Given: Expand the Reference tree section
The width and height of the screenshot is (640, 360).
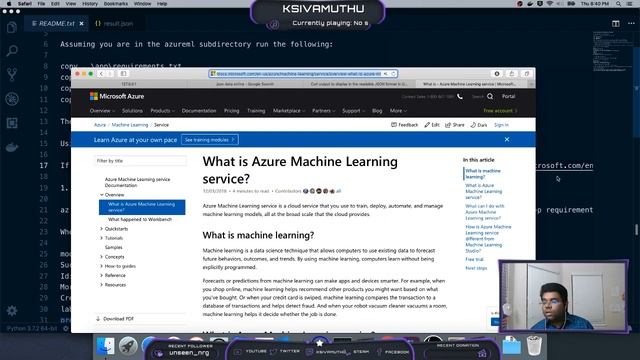Looking at the screenshot, I should [113, 276].
